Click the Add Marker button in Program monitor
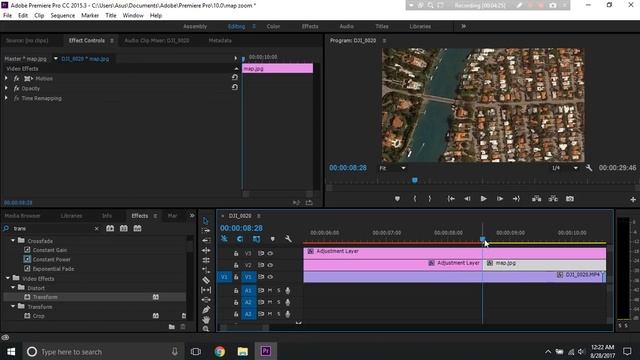640x360 pixels. click(397, 199)
